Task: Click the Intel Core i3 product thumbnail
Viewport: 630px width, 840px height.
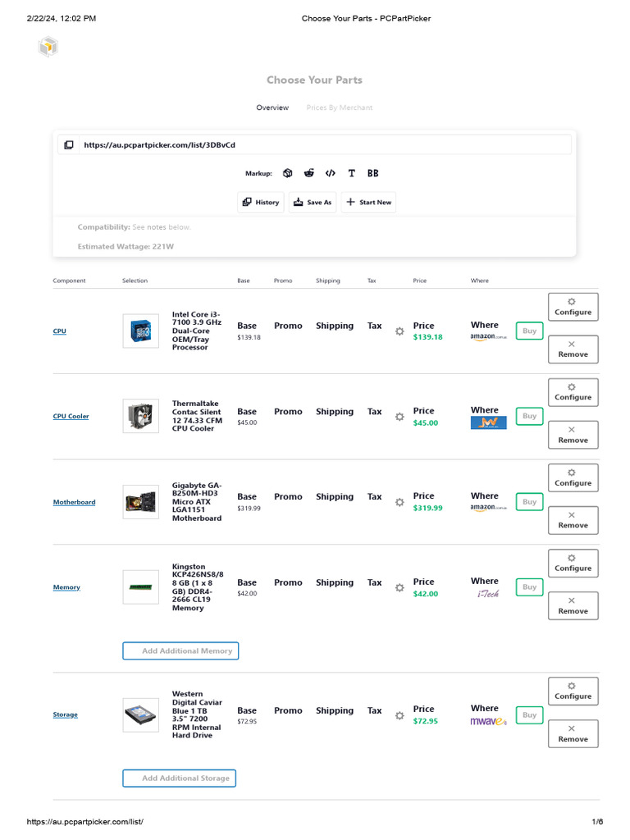Action: pos(141,331)
